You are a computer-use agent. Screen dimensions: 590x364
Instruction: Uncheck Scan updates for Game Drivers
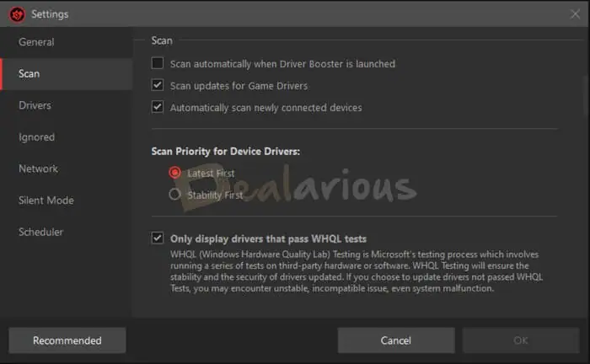pos(157,85)
